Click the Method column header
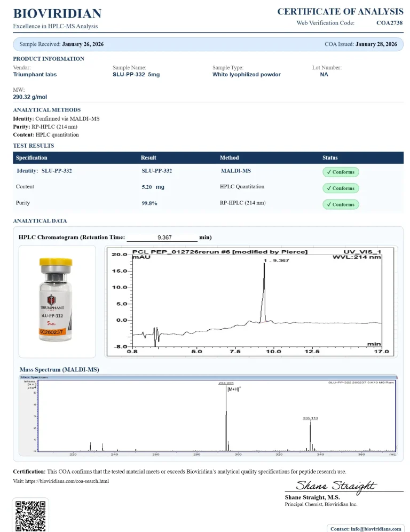The image size is (410, 532). pos(229,158)
